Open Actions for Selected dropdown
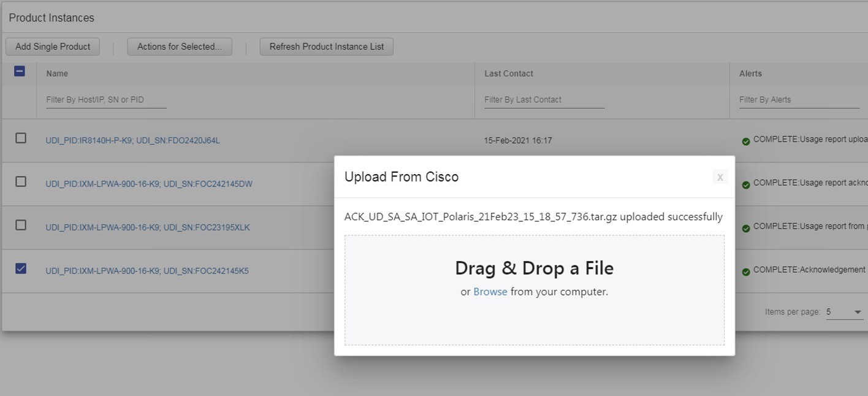 tap(180, 47)
